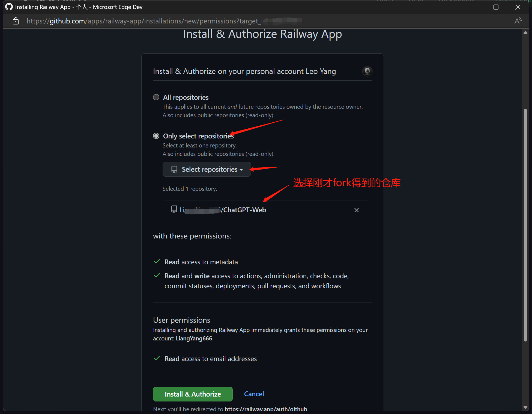The height and width of the screenshot is (414, 532).
Task: Click the Cancel link
Action: coord(254,394)
